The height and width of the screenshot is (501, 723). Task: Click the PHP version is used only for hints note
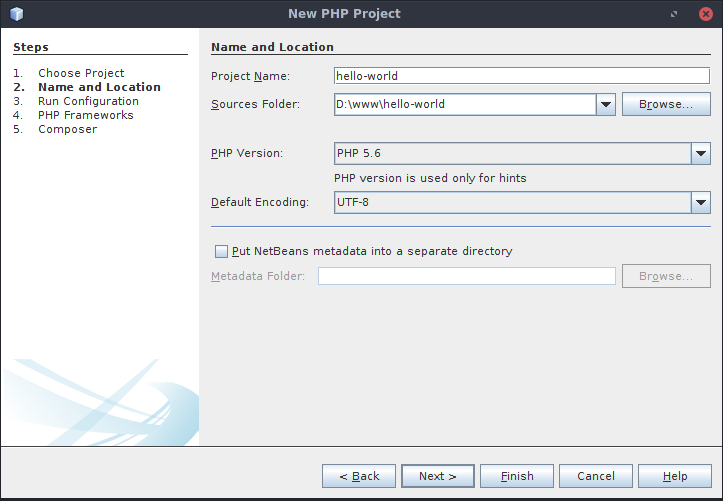[430, 178]
